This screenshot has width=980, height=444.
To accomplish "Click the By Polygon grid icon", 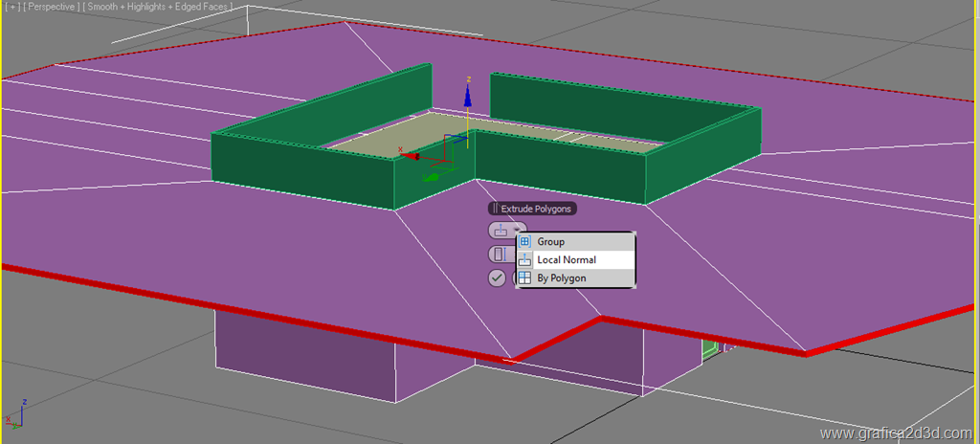I will pos(524,278).
